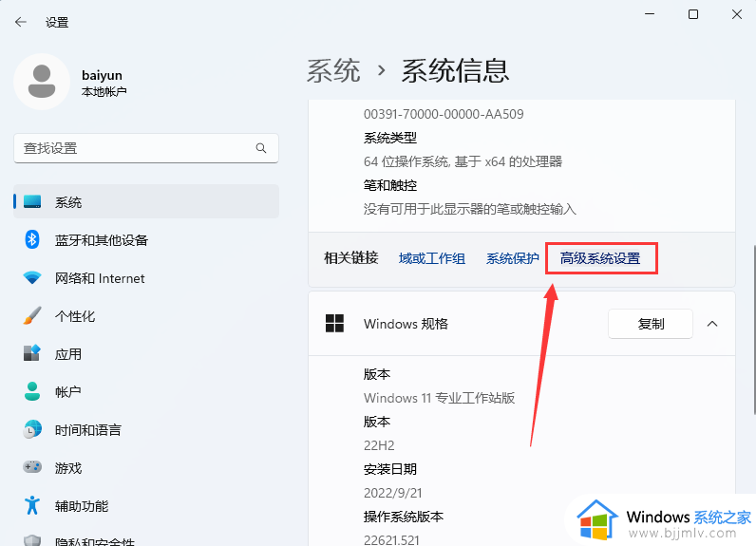
Task: Click the 64 位操作系统 system type text
Action: coord(463,161)
